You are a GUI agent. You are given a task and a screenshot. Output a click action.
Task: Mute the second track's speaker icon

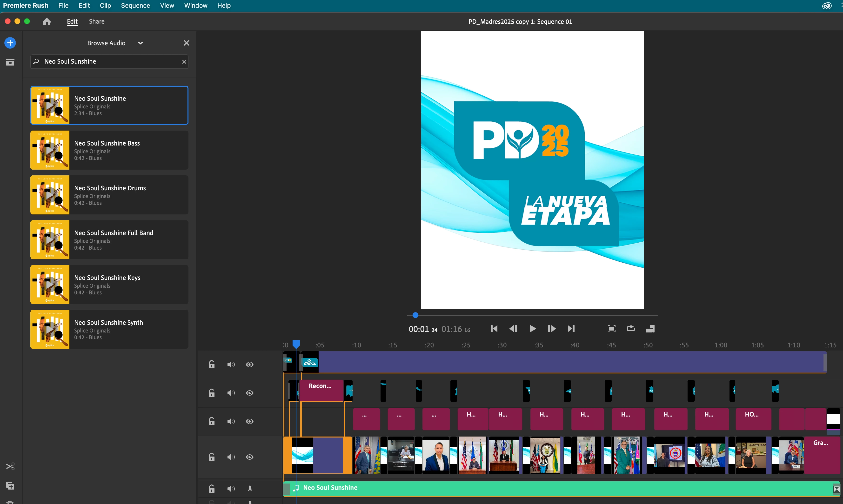[x=231, y=393]
